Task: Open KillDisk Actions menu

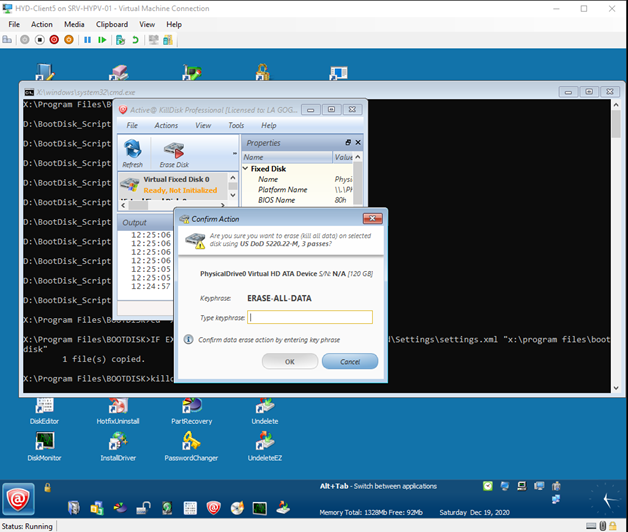Action: 166,125
